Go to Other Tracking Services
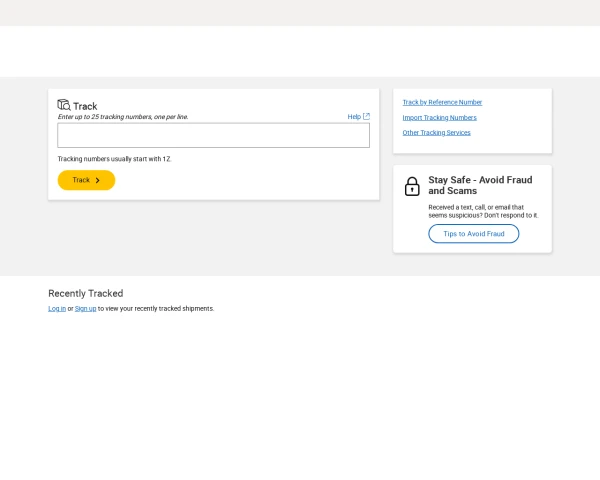Image resolution: width=600 pixels, height=480 pixels. (436, 132)
